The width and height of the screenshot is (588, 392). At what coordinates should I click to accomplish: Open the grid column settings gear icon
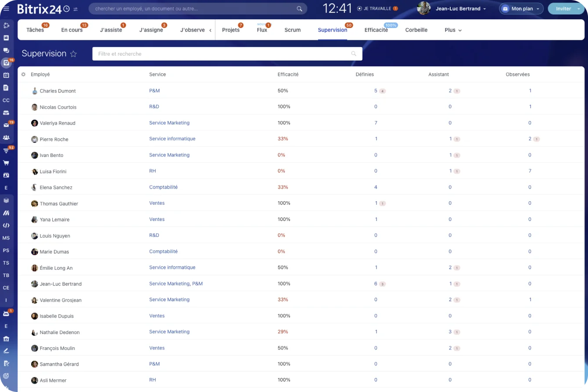tap(23, 74)
